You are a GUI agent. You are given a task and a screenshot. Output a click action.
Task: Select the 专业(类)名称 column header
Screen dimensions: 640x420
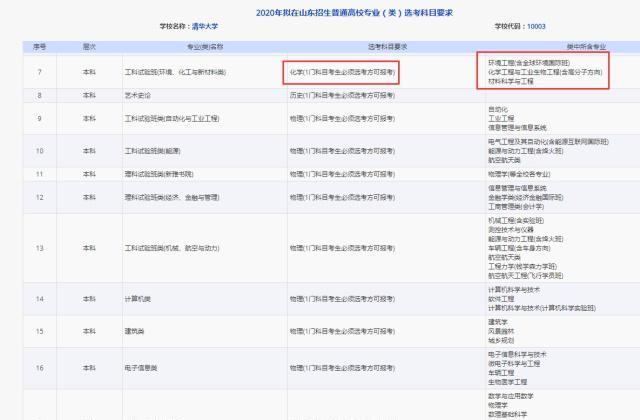pos(205,47)
